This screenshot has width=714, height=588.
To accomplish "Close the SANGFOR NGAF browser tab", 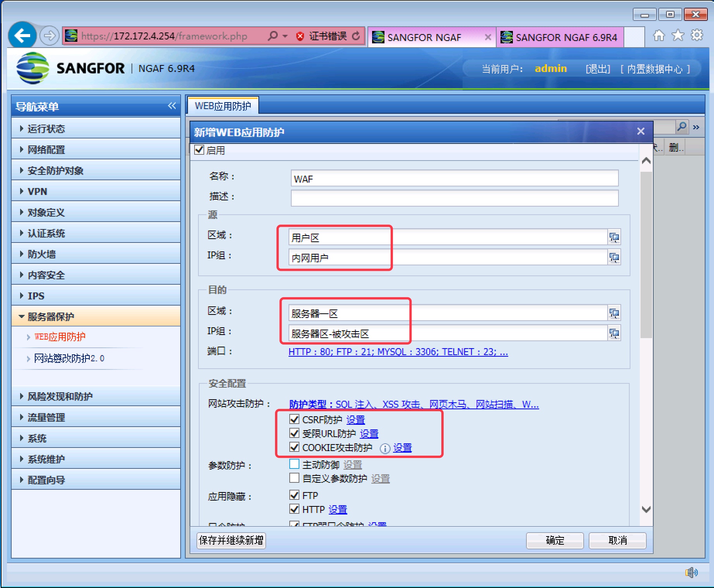I will 488,37.
